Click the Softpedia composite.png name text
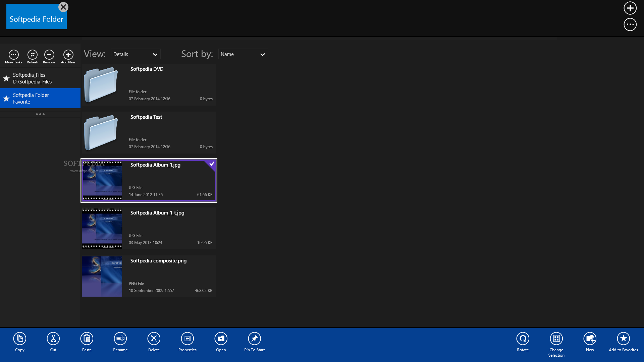 tap(158, 261)
